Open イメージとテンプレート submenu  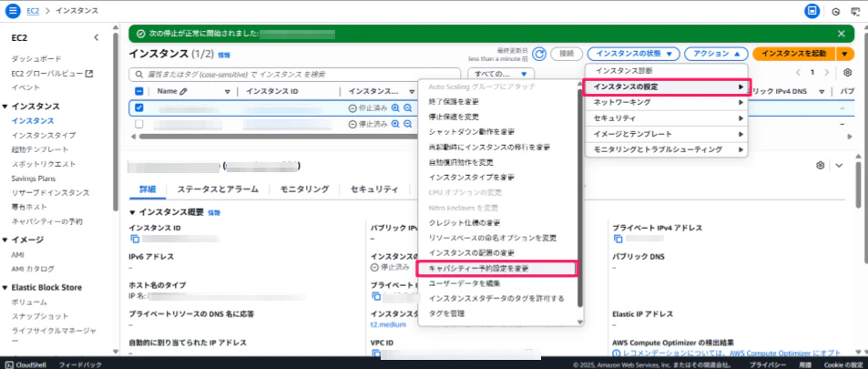coord(667,134)
